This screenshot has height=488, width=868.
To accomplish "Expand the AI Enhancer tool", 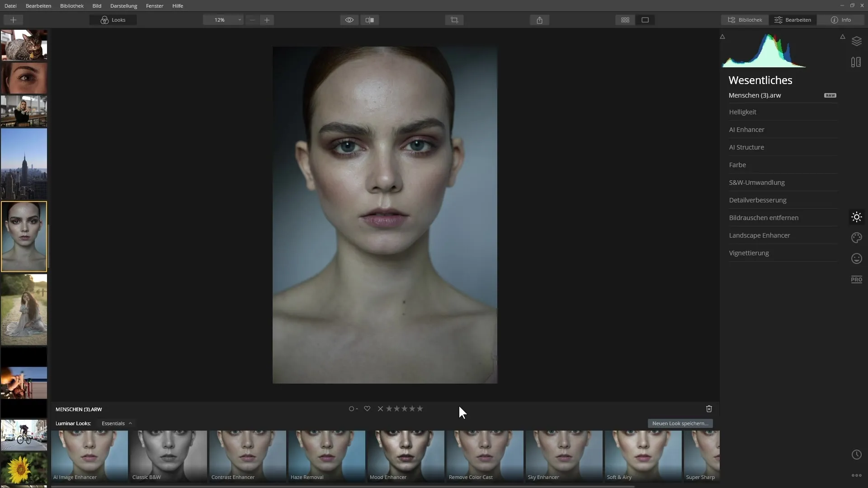I will tap(783, 130).
